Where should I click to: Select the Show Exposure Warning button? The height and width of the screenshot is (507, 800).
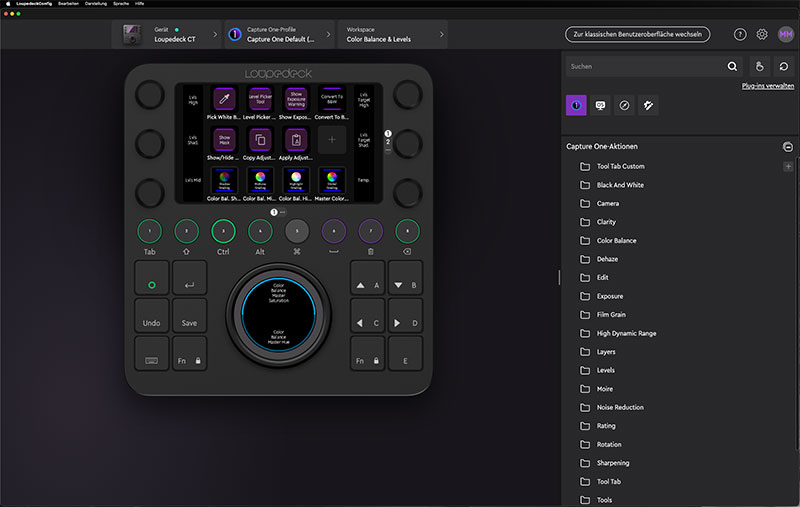coord(296,99)
